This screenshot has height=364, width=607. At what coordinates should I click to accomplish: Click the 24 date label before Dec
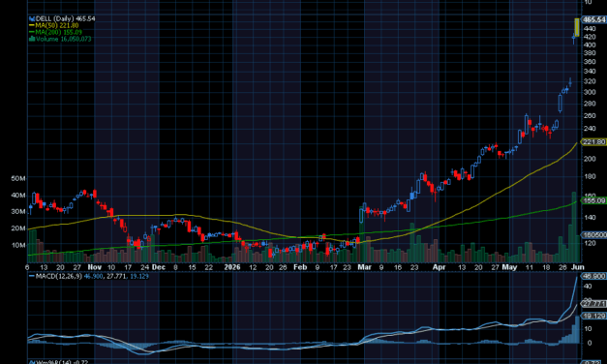click(x=145, y=267)
